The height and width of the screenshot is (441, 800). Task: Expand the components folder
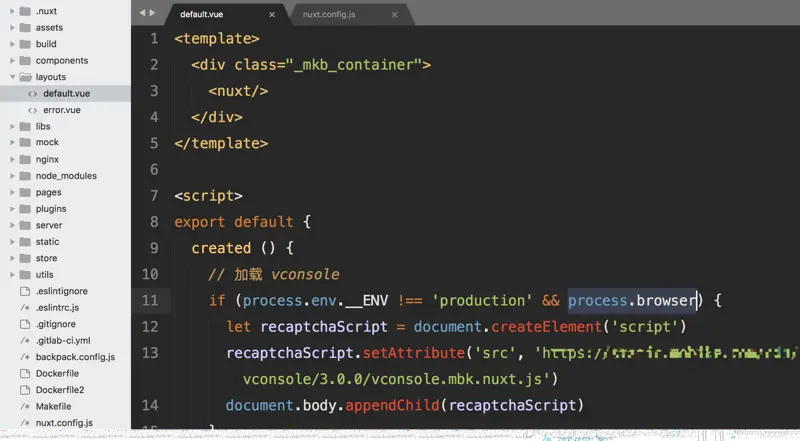coord(13,60)
